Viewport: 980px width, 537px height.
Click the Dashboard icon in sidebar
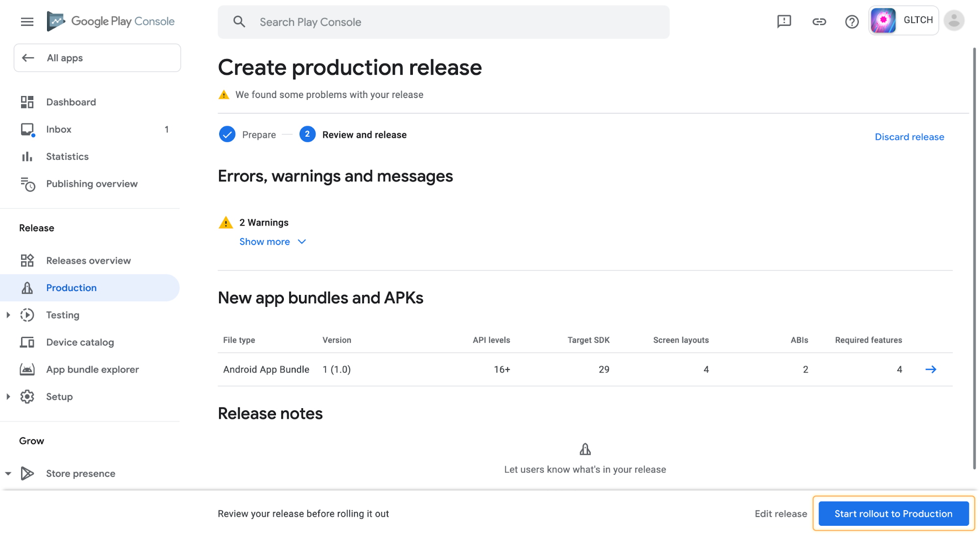(27, 102)
